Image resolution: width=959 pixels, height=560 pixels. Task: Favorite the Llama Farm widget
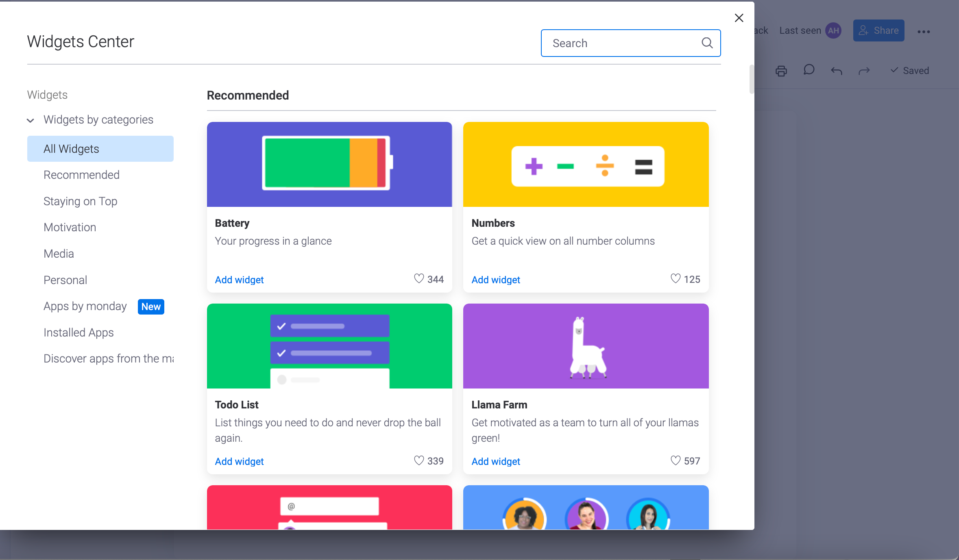tap(675, 460)
